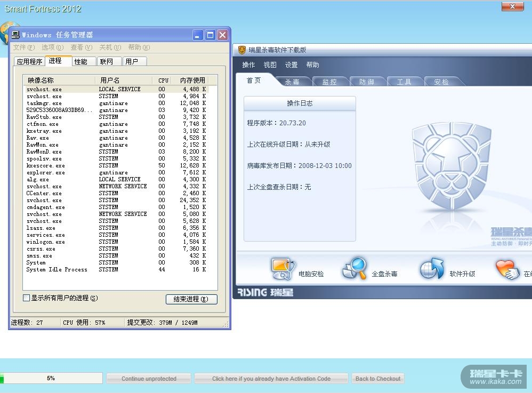Click the heart-and-hand icon in Rising window

pos(507,269)
